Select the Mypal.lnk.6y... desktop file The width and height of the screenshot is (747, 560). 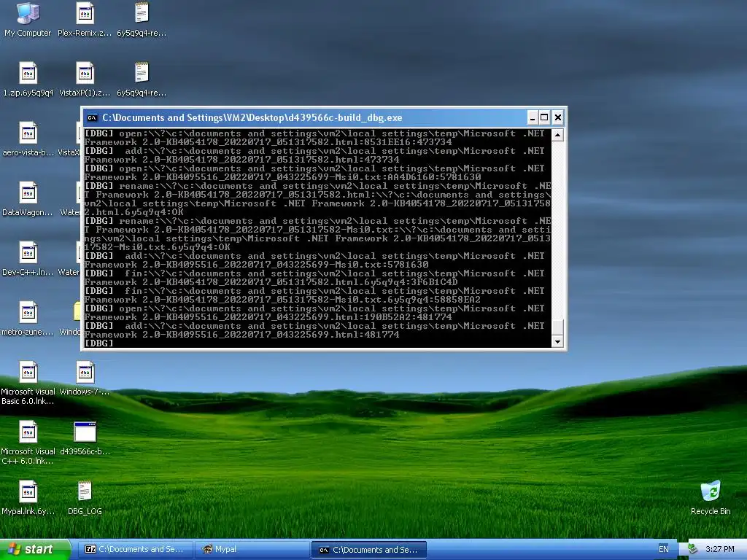(28, 498)
